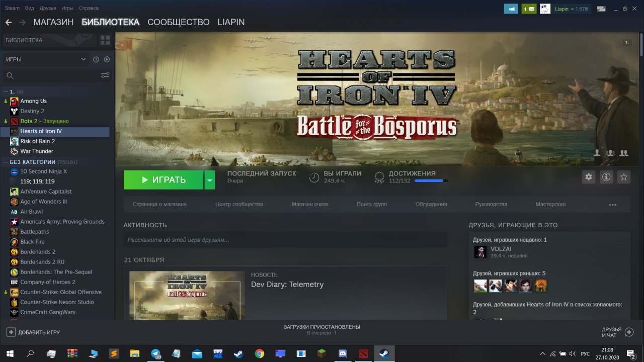Screen dimensions: 644x362
Task: Open more links ellipsis menu
Action: (612, 205)
